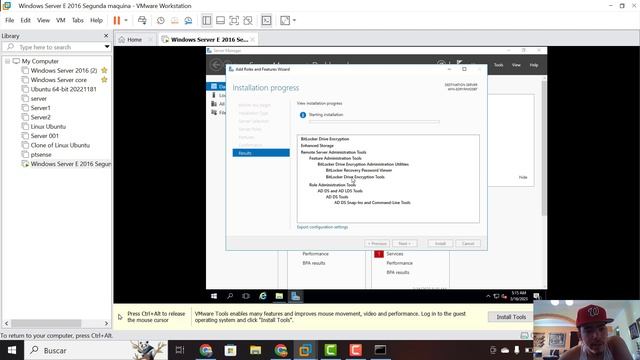Screen dimensions: 640x360
Task: Close the Library panel
Action: [106, 36]
